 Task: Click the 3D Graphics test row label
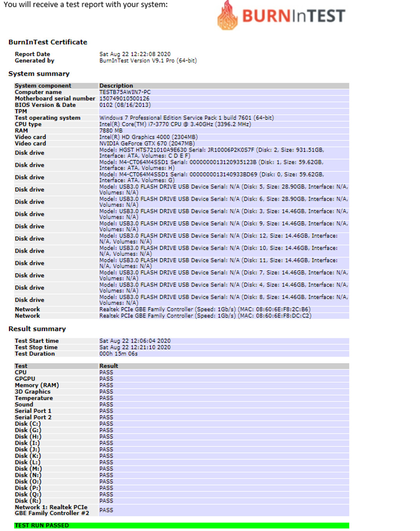click(x=33, y=392)
